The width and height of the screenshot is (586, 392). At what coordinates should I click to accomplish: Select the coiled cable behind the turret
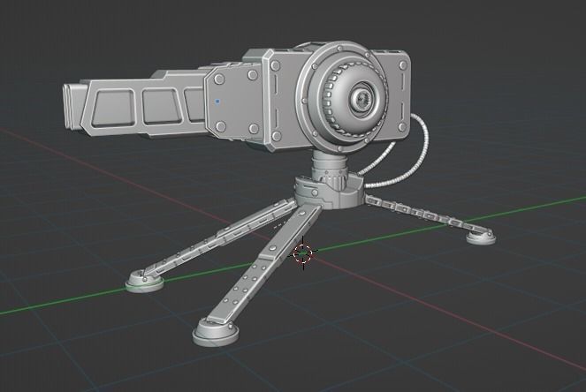(x=398, y=153)
